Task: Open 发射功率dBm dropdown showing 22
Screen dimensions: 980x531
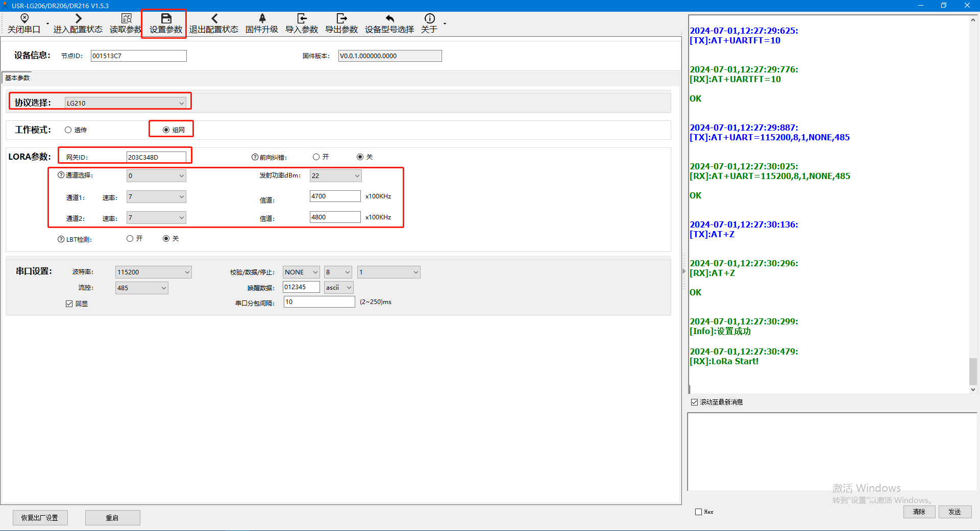Action: [336, 176]
